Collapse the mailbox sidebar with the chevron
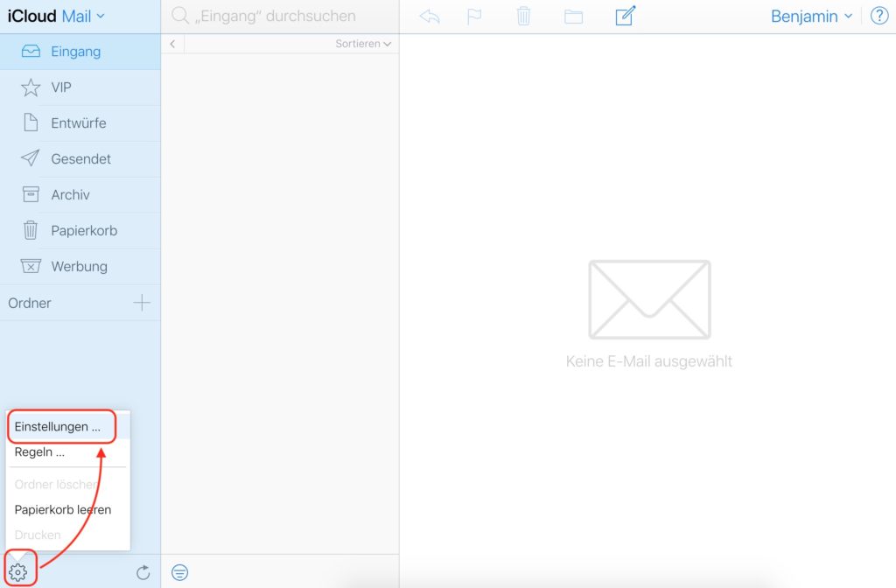Image resolution: width=896 pixels, height=588 pixels. pyautogui.click(x=172, y=43)
